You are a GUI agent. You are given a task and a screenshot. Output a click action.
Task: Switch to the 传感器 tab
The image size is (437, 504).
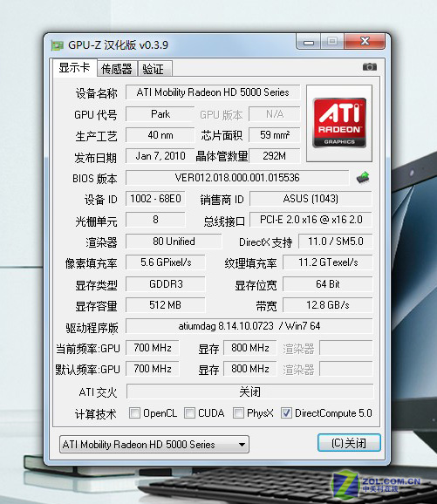(117, 69)
